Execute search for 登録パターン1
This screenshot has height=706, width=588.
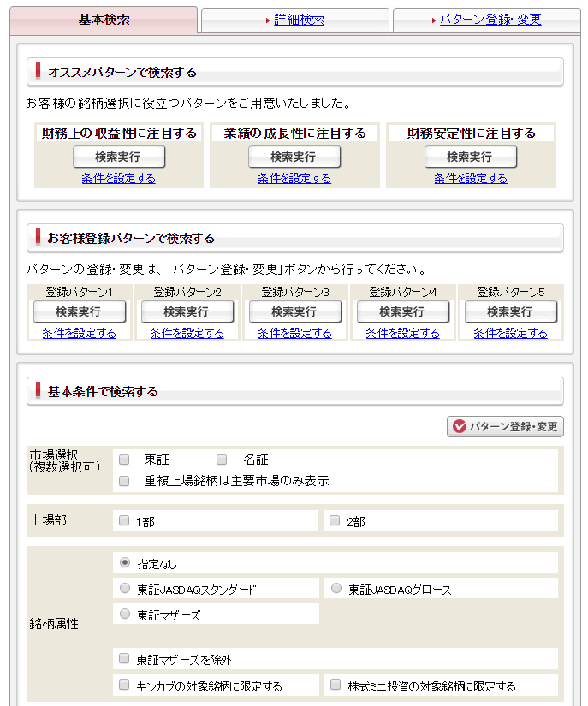(x=79, y=312)
